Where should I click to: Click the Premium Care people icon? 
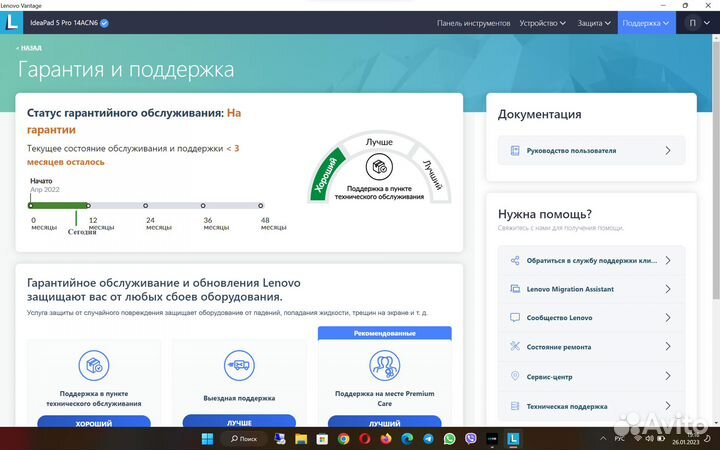pos(385,366)
